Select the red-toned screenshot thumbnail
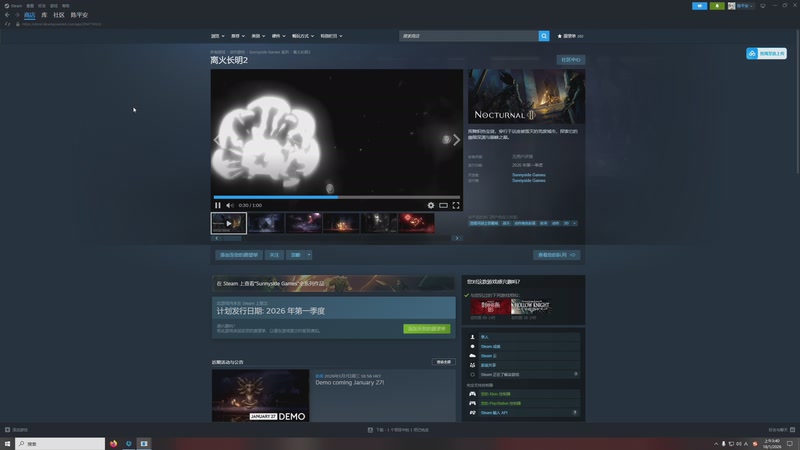The image size is (800, 450). pyautogui.click(x=417, y=223)
